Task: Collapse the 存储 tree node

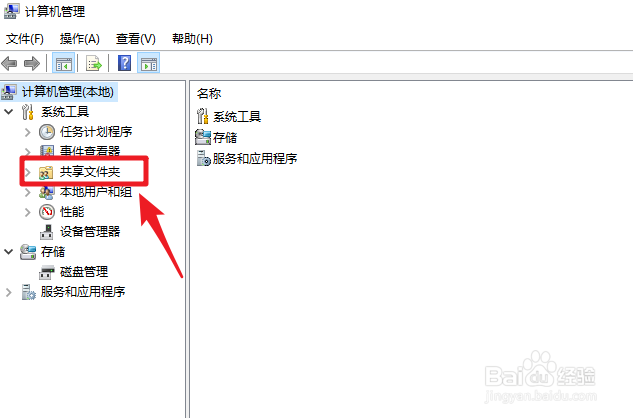Action: [x=8, y=252]
